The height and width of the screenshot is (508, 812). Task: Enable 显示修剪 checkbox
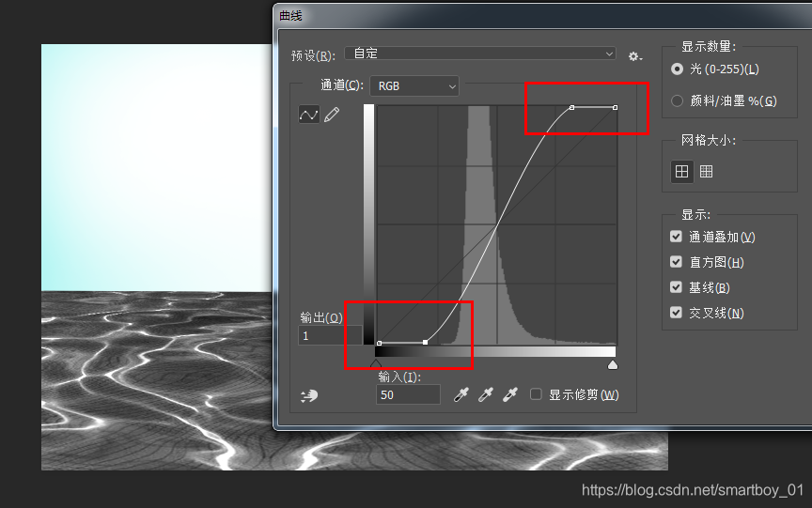[x=536, y=394]
